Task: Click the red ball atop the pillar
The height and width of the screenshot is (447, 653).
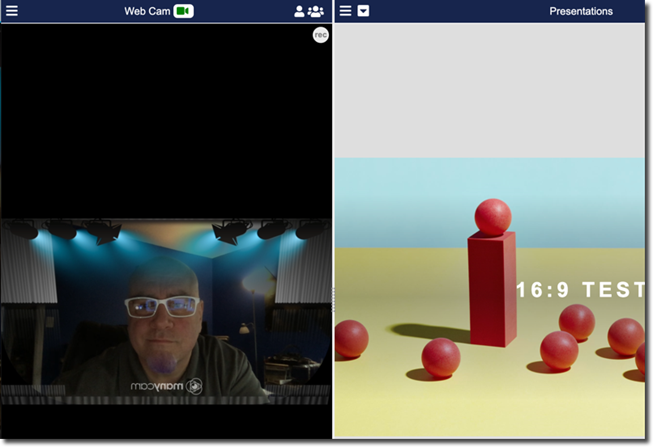Action: click(492, 216)
